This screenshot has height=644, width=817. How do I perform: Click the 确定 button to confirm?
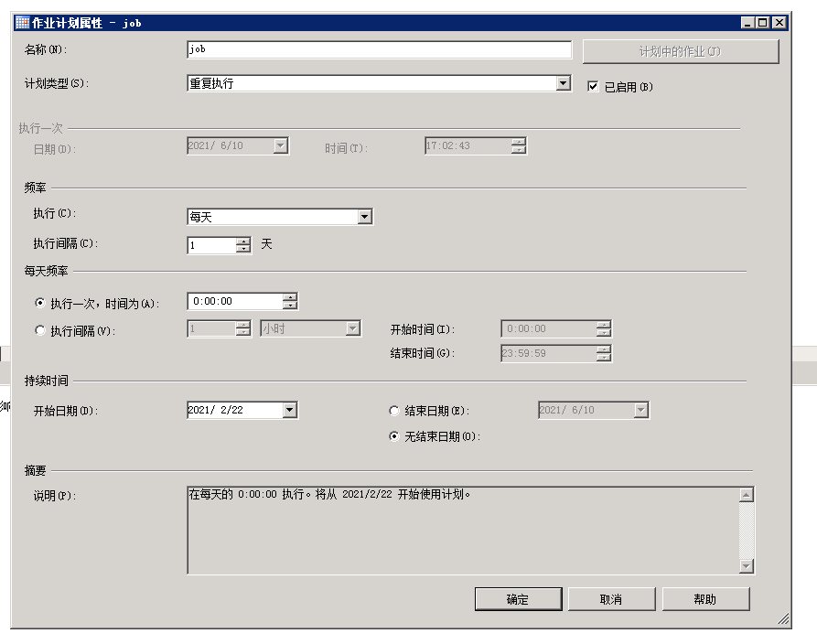coord(518,598)
